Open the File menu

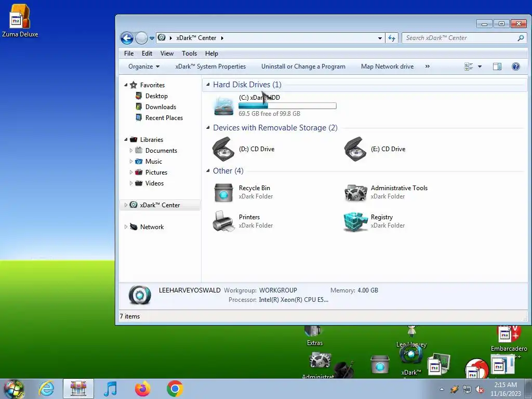129,54
